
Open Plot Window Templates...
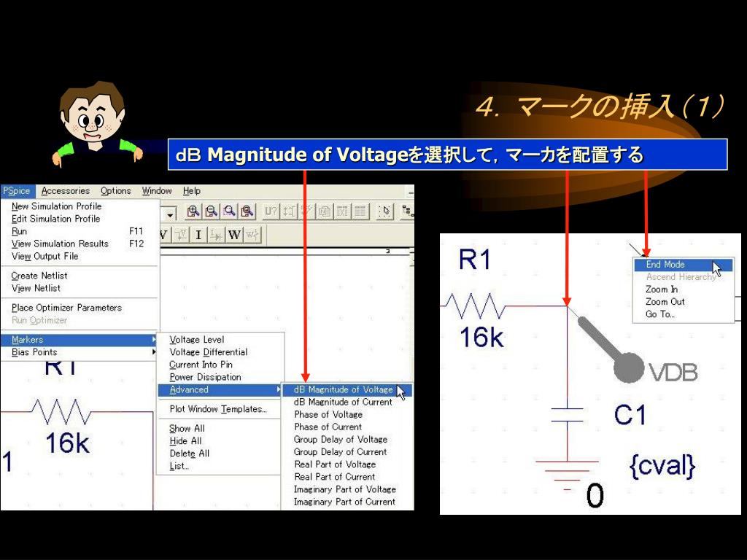[x=220, y=409]
